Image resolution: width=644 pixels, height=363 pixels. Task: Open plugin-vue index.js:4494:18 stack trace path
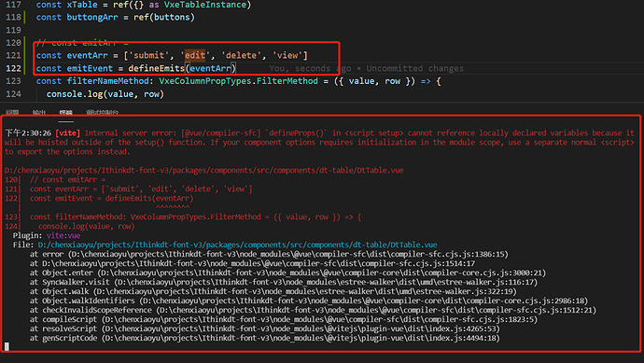301,338
